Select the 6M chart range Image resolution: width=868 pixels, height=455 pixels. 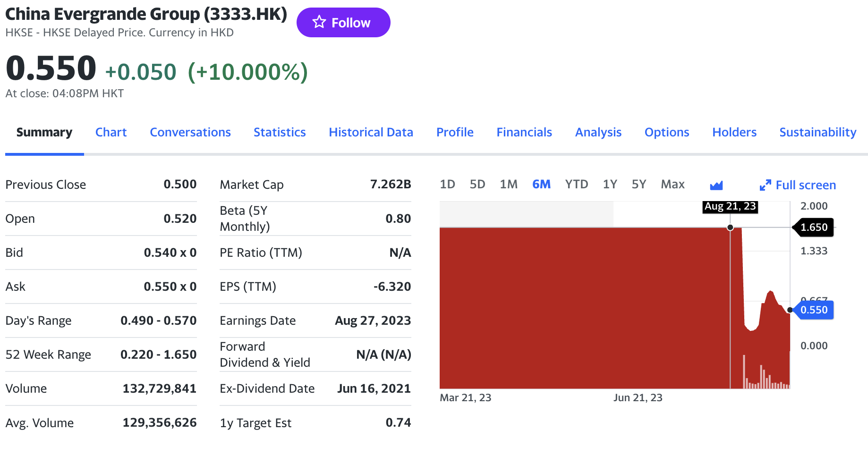(541, 184)
